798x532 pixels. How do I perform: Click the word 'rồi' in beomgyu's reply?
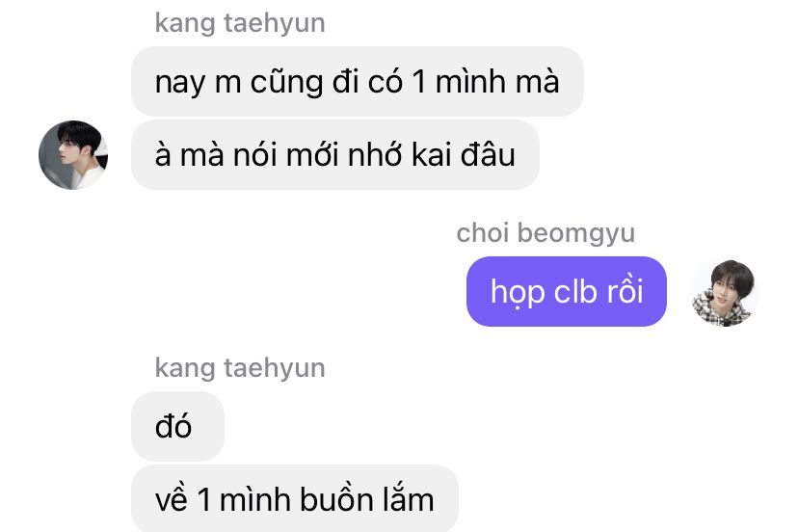click(x=625, y=291)
